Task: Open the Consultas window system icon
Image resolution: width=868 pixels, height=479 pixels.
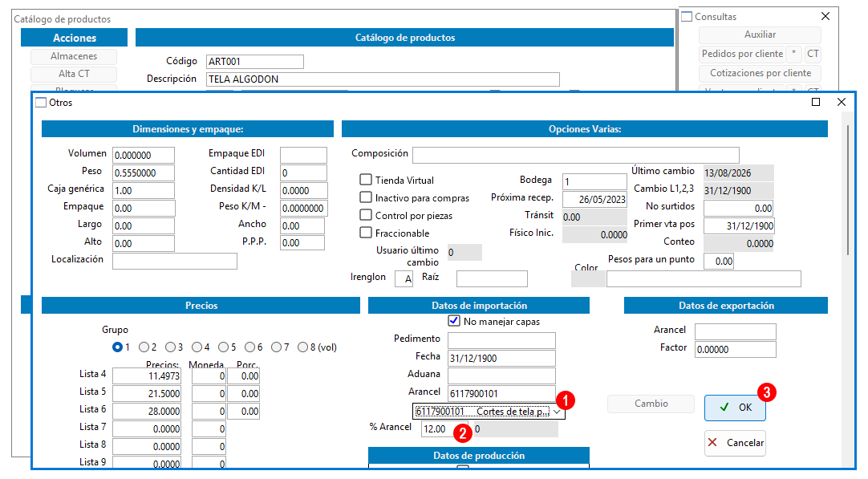Action: [x=687, y=17]
